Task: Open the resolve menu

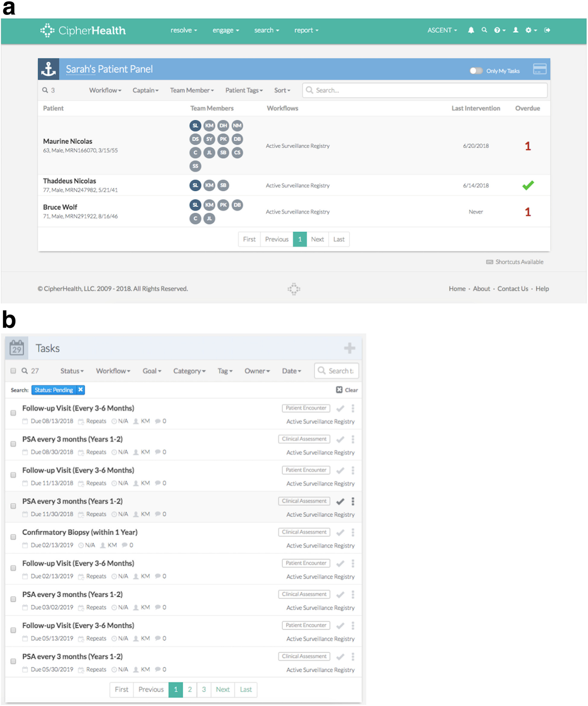Action: click(x=184, y=30)
